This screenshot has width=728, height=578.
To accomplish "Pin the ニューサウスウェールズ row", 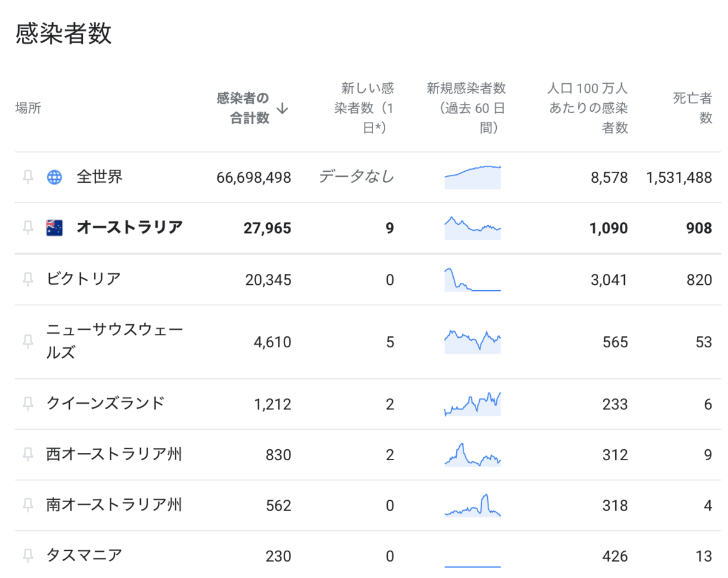I will [28, 342].
